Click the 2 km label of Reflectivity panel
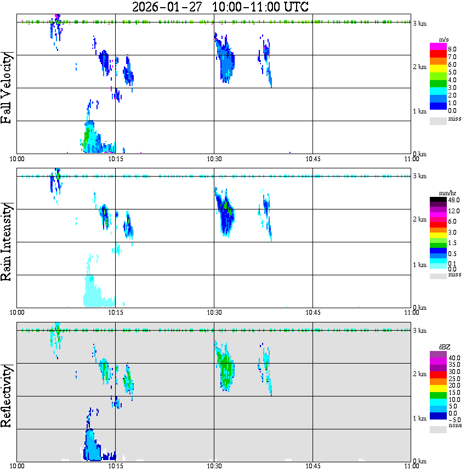The image size is (466, 476). click(419, 374)
